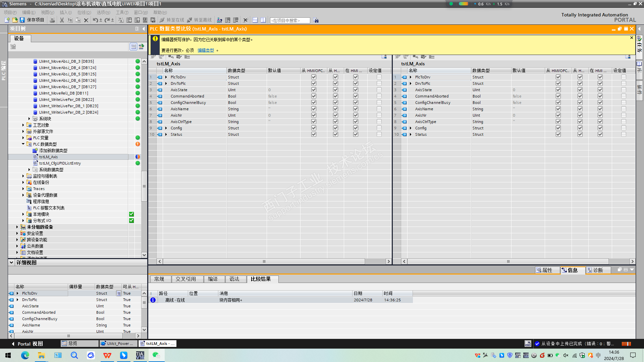Viewport: 644px width, 362px height.
Task: Click the Undo arrow icon
Action: point(95,20)
